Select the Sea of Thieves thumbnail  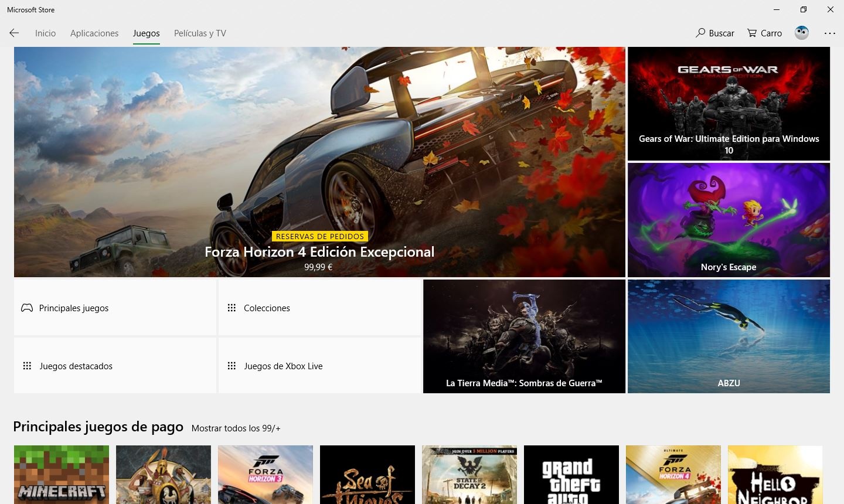(x=367, y=475)
